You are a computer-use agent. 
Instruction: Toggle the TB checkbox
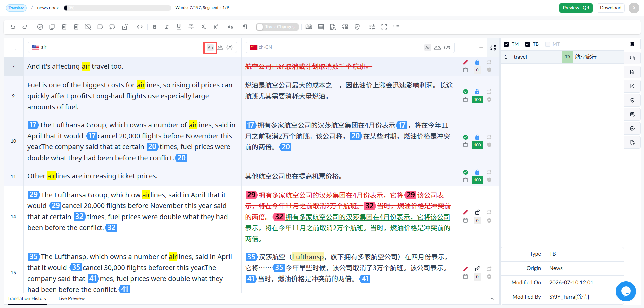[528, 44]
